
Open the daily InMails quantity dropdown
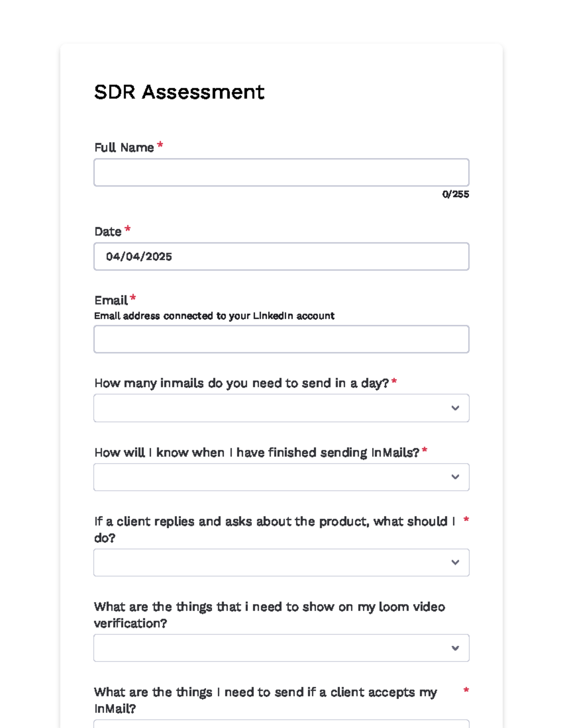coord(281,408)
